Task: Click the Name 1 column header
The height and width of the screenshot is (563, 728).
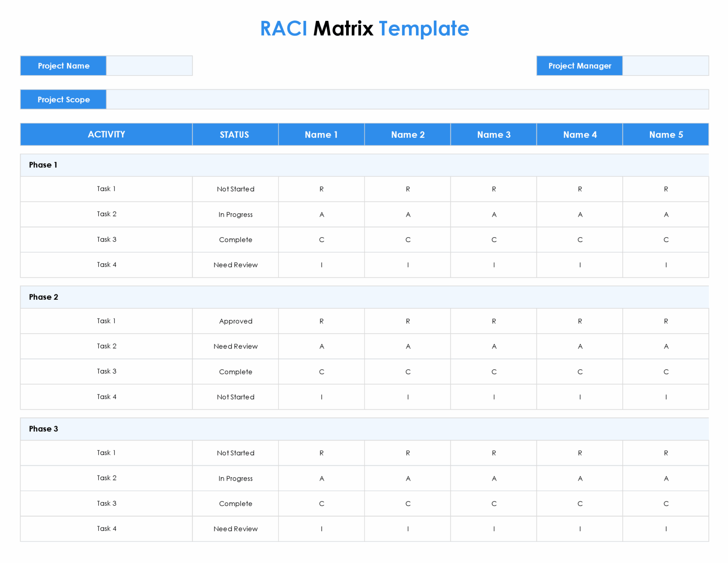Action: point(321,134)
